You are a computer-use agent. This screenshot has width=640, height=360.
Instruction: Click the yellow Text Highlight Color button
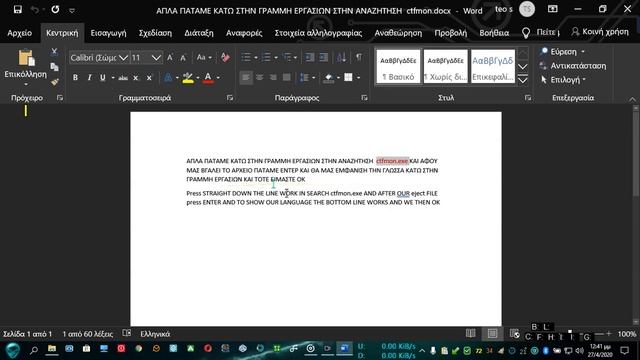[x=188, y=78]
